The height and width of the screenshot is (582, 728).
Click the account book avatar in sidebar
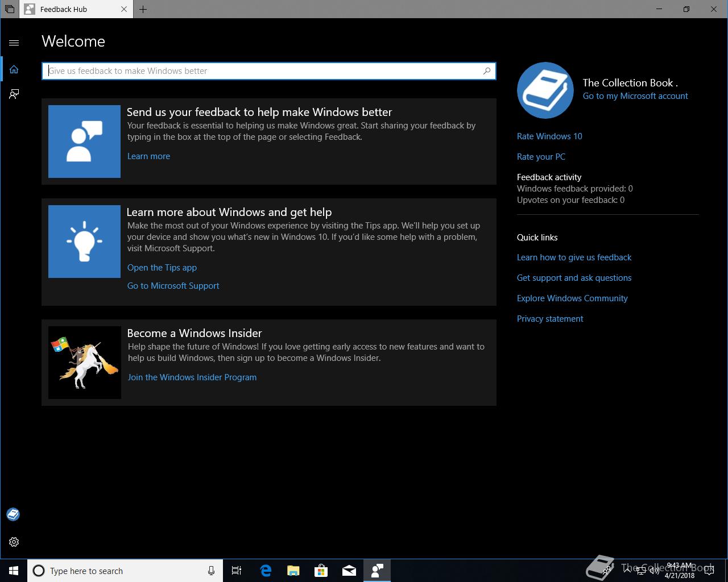click(x=13, y=514)
